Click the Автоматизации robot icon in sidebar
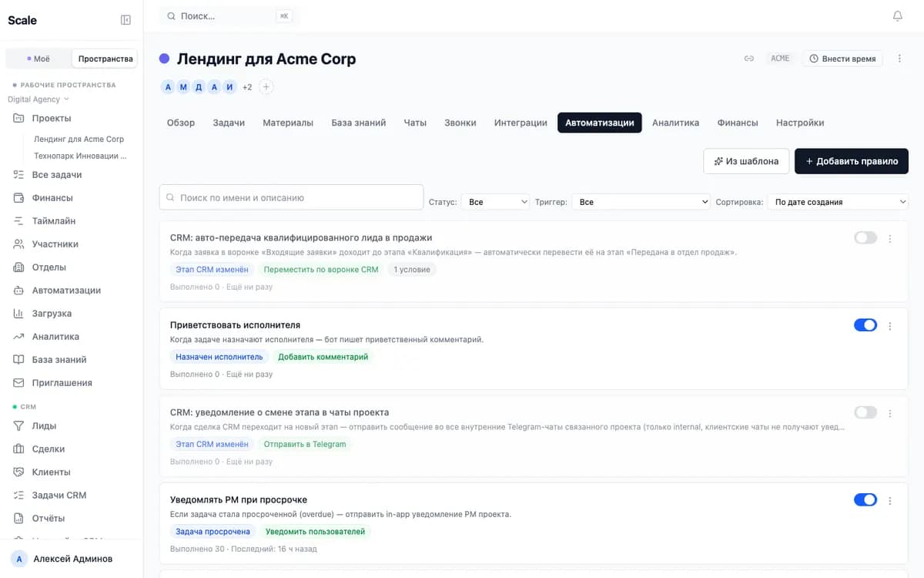This screenshot has height=578, width=924. (x=18, y=291)
